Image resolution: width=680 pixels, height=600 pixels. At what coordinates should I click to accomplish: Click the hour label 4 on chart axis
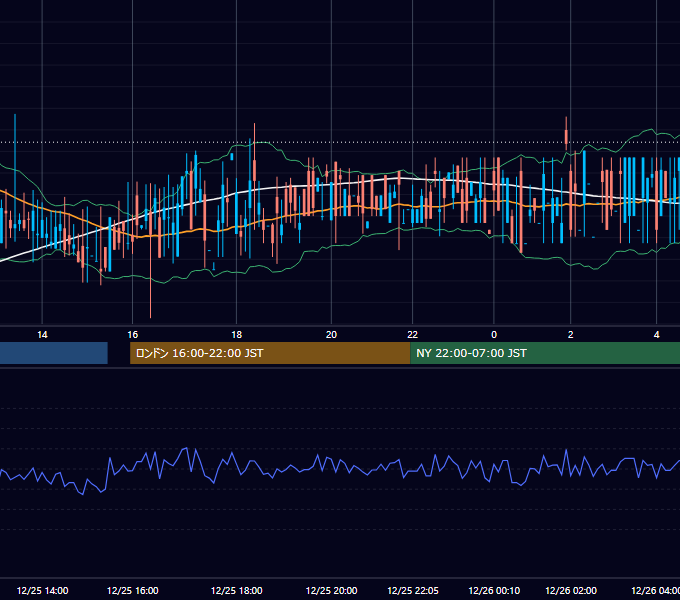(x=657, y=335)
